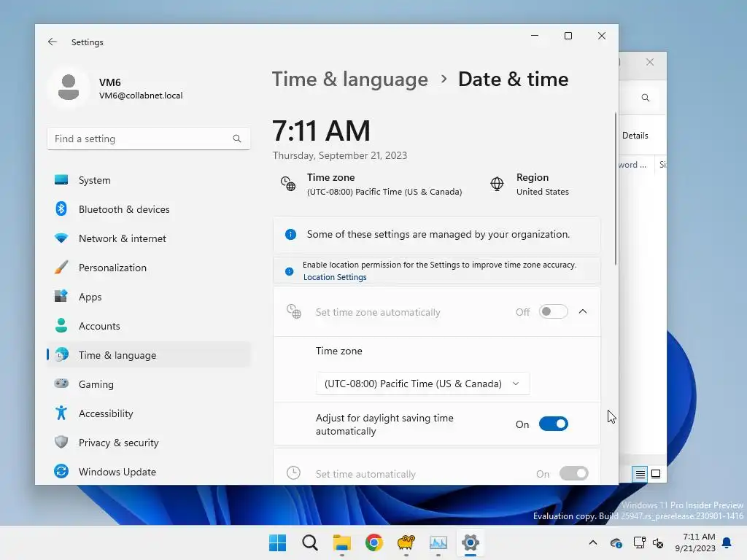The height and width of the screenshot is (560, 747).
Task: Launch Google Chrome from the taskbar
Action: pyautogui.click(x=374, y=542)
